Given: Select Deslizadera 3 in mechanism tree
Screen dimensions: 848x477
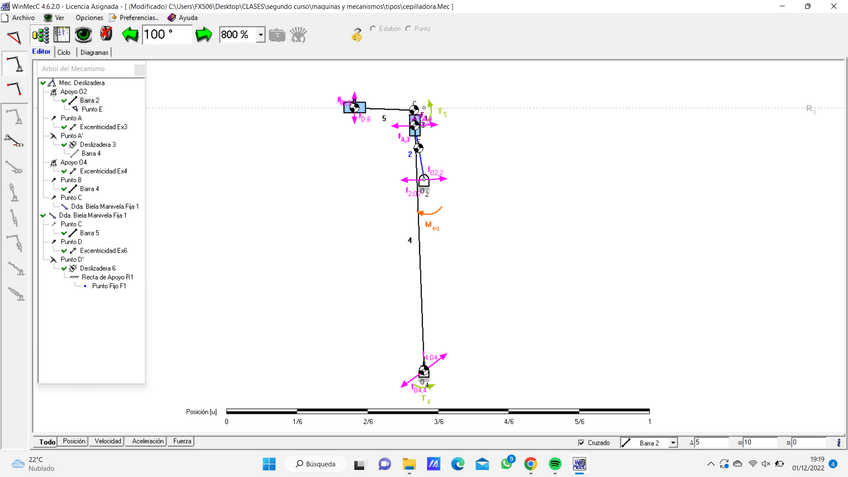Looking at the screenshot, I should tap(97, 145).
